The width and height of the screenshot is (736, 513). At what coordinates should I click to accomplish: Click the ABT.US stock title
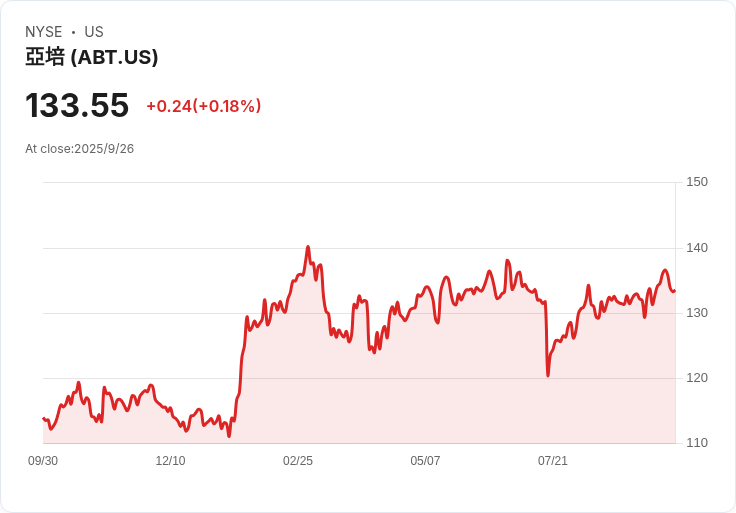coord(92,57)
